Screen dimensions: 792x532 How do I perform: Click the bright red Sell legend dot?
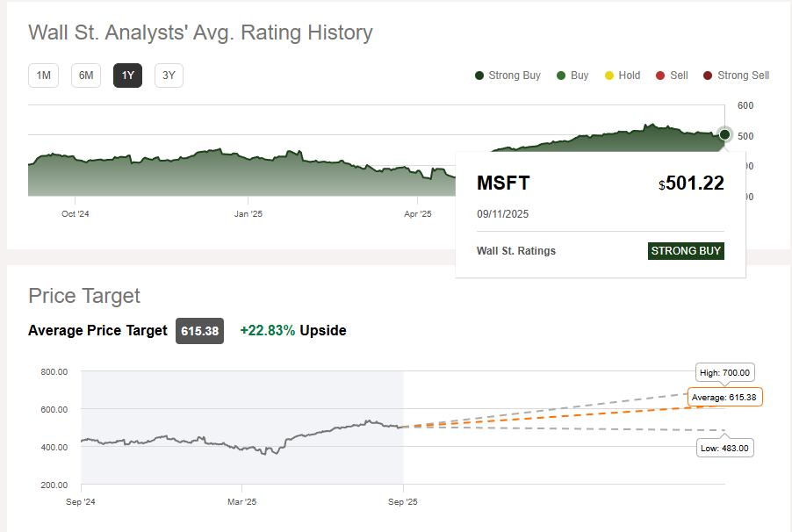[660, 75]
